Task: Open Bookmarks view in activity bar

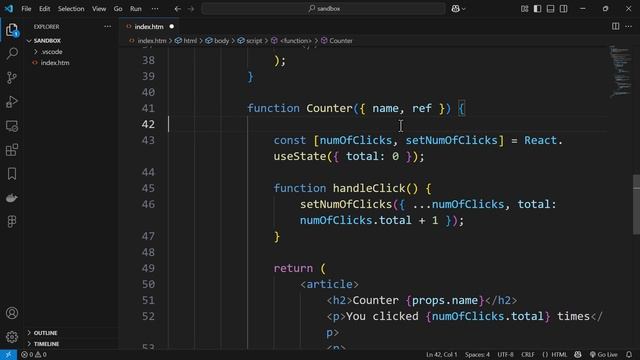Action: point(12,174)
